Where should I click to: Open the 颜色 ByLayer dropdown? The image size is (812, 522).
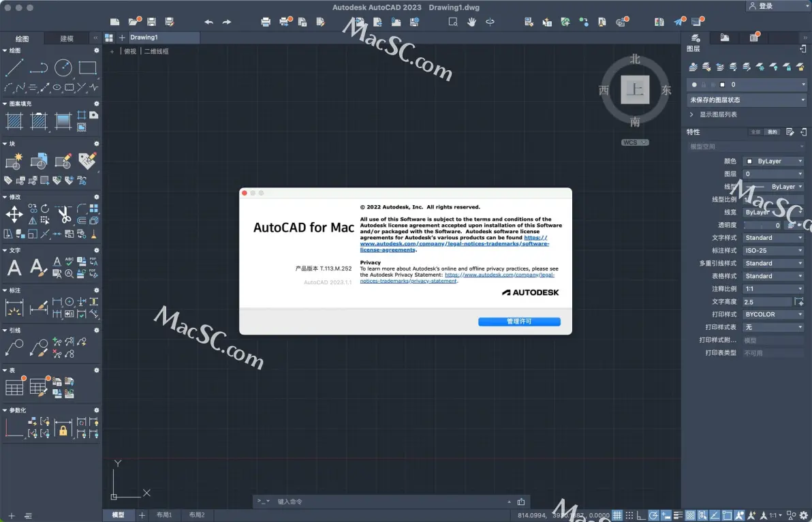click(x=773, y=161)
